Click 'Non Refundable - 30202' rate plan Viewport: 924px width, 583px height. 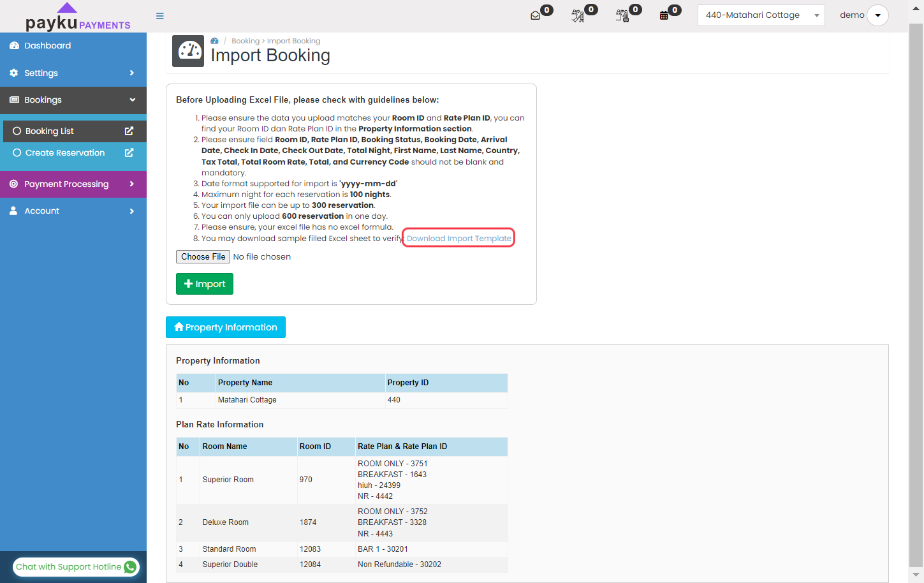399,565
